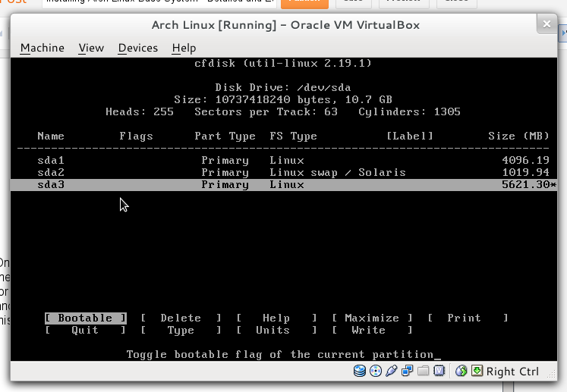Click the virtualization (V chip) status icon
Screen dimensions: 567x392
pyautogui.click(x=439, y=371)
